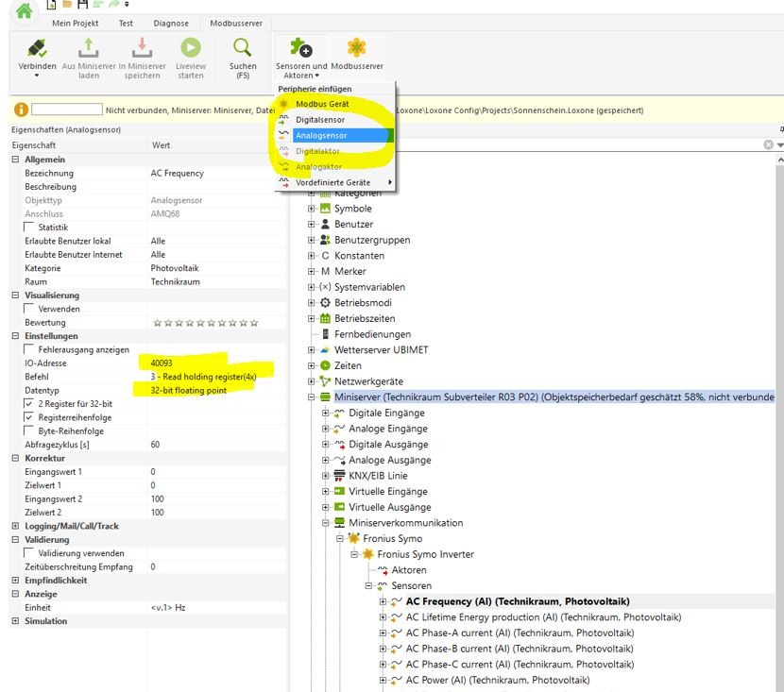Expand the Digitale Eingänge node
The image size is (784, 692).
326,413
